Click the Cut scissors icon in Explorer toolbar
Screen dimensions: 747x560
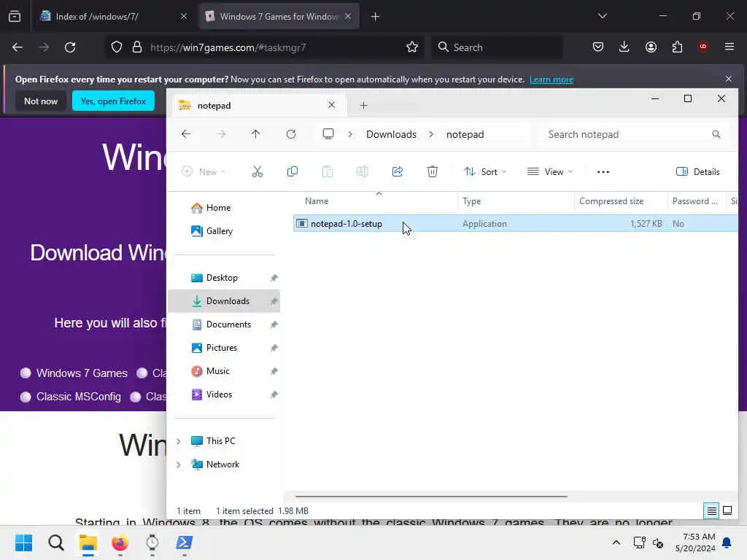click(x=258, y=171)
